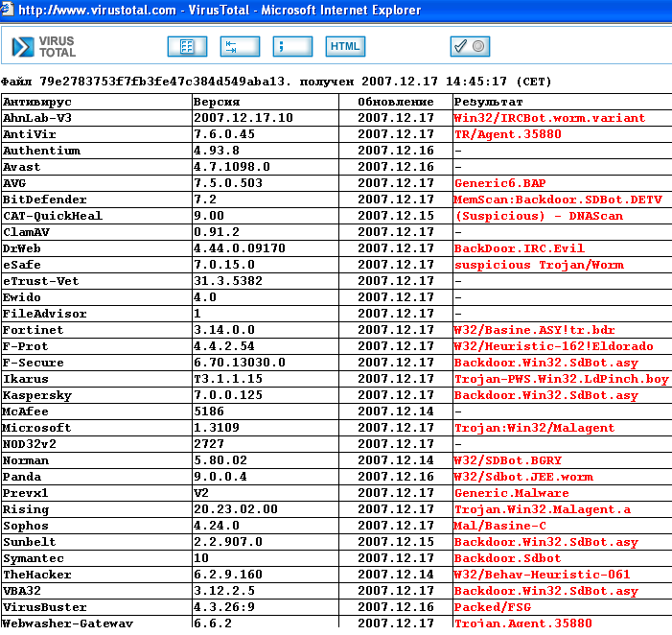
Task: Click the Версия column header
Action: pos(217,102)
